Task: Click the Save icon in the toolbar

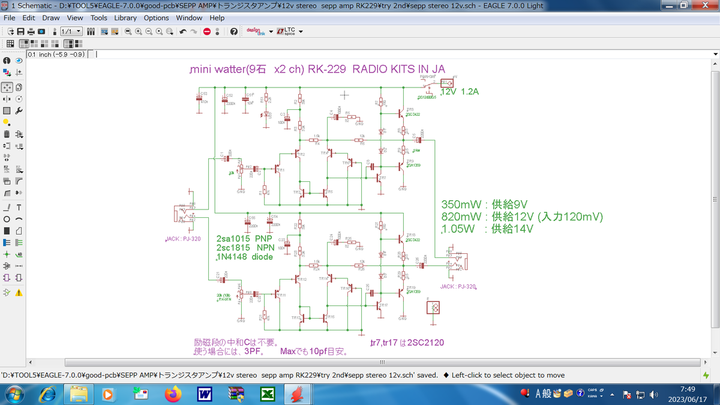Action: [x=21, y=31]
